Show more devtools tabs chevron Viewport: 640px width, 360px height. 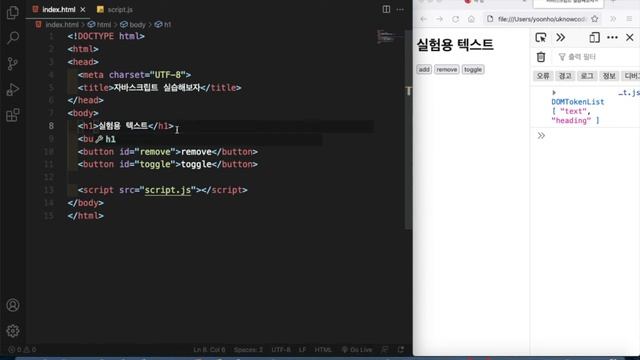tap(560, 38)
